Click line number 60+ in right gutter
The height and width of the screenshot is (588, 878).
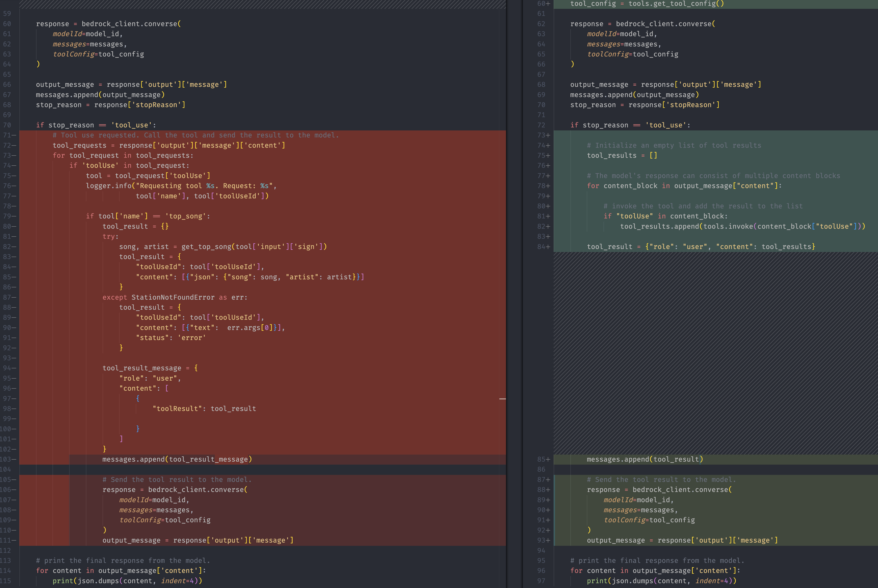pos(544,4)
